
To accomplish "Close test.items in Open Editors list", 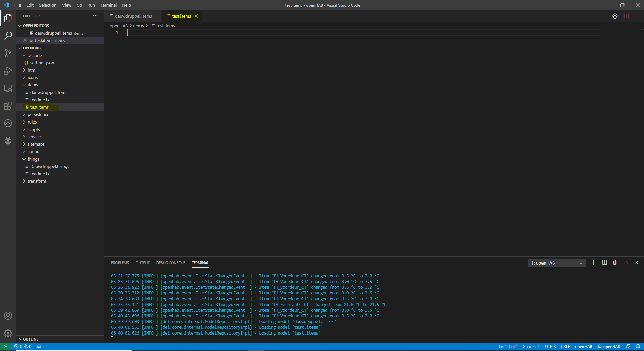I will click(x=25, y=40).
